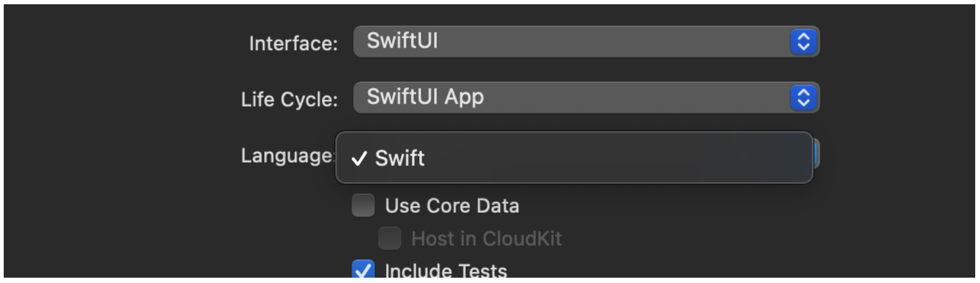Viewport: 980px width, 283px height.
Task: Click empty middle area of Interface popup
Action: pos(612,41)
